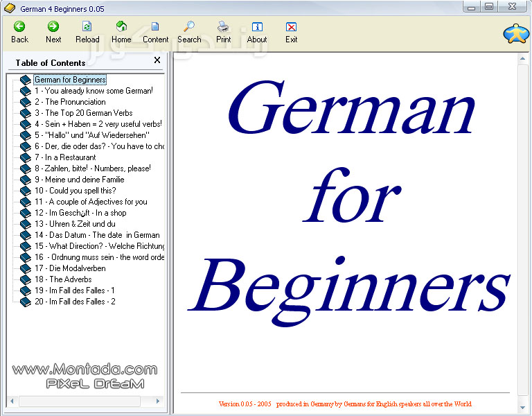Close the Table of Contents panel
Image resolution: width=532 pixels, height=416 pixels.
pos(157,60)
